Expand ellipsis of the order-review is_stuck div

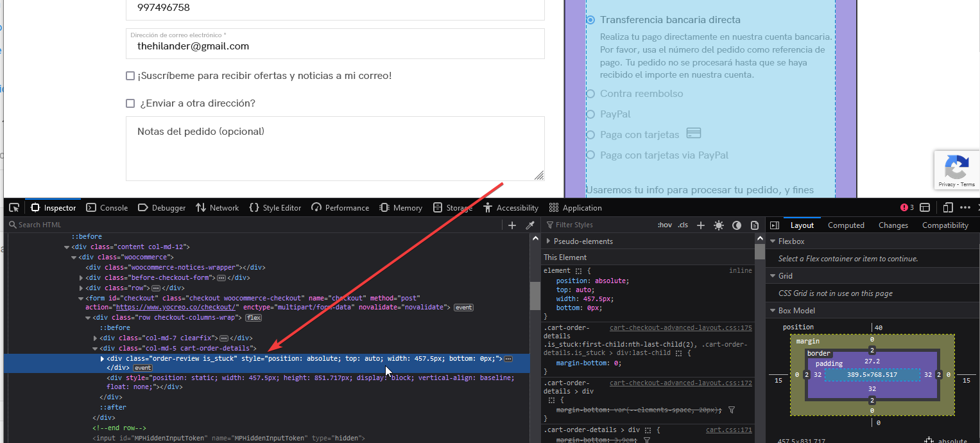tap(508, 359)
